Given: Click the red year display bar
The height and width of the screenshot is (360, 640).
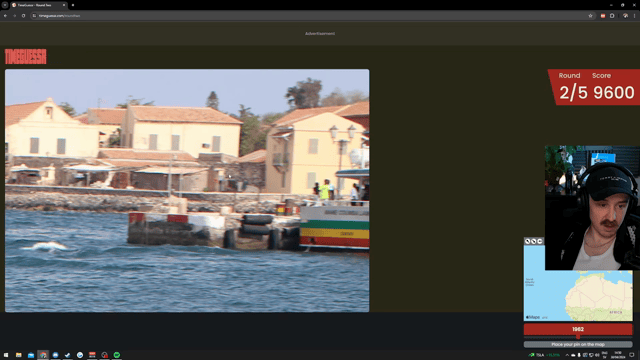Looking at the screenshot, I should 578,329.
